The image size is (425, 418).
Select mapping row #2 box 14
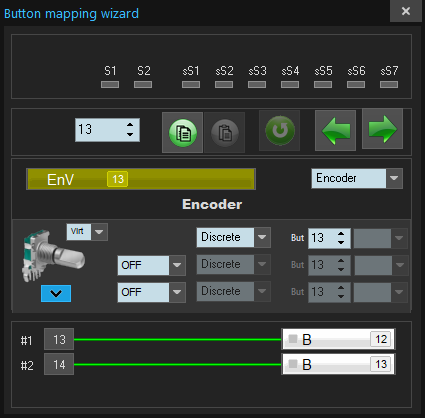click(59, 364)
